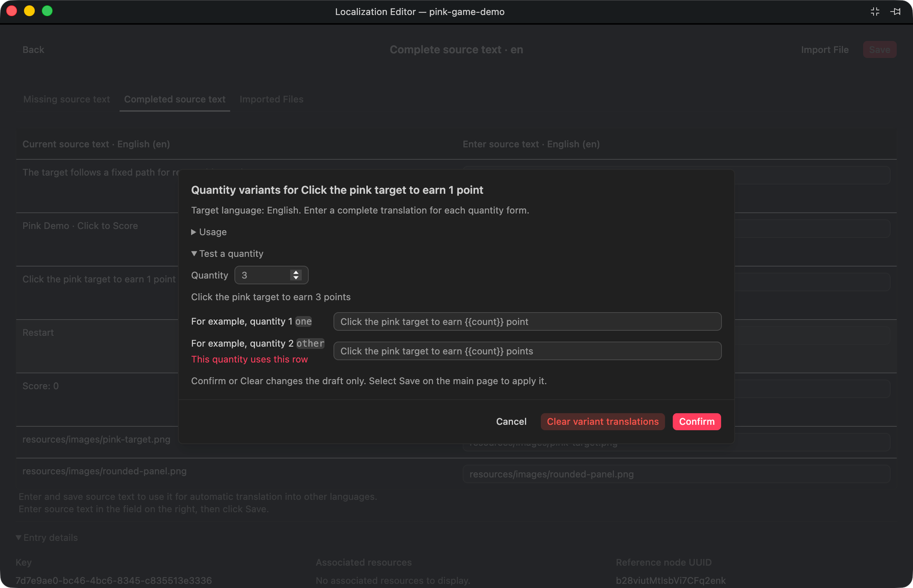Select the Completed source text tab
This screenshot has width=913, height=588.
click(x=175, y=99)
